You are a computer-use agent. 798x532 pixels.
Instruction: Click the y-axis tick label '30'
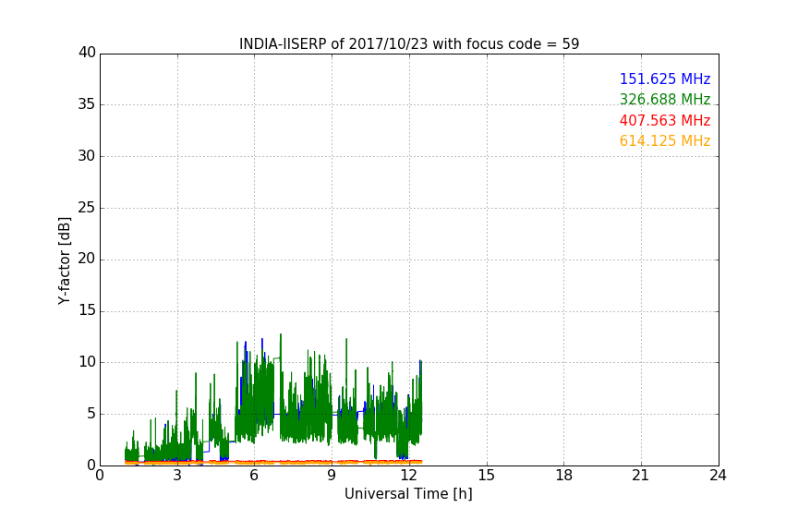click(x=87, y=156)
